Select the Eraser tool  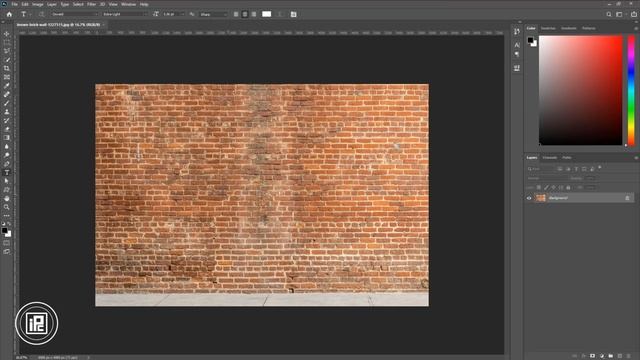tap(7, 129)
